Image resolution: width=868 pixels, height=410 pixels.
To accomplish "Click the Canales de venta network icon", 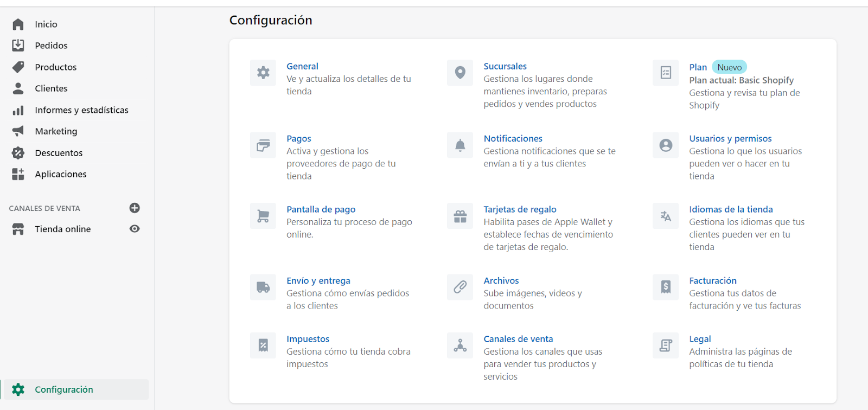I will click(x=460, y=345).
